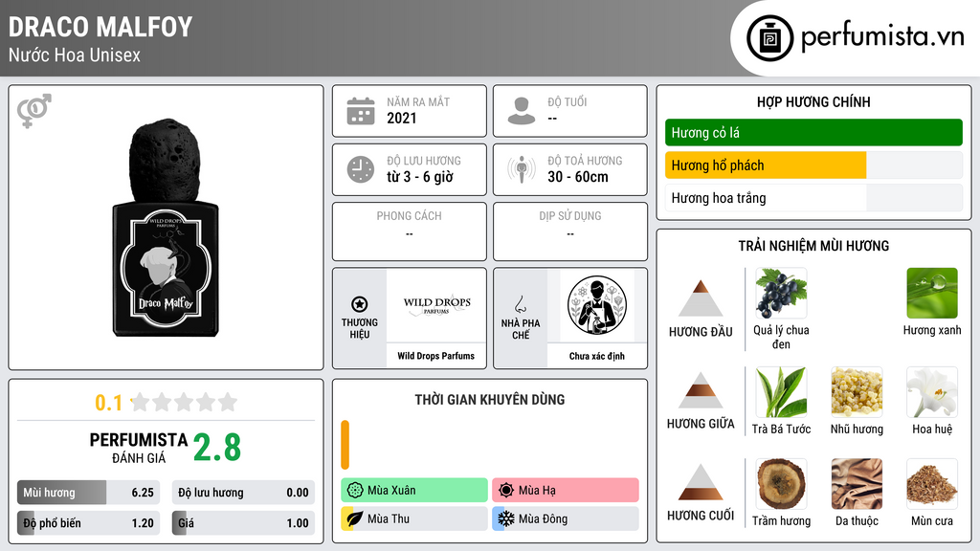Viewport: 980px width, 551px height.
Task: Click the Độ lưu hương 0.00 score bar
Action: [243, 493]
